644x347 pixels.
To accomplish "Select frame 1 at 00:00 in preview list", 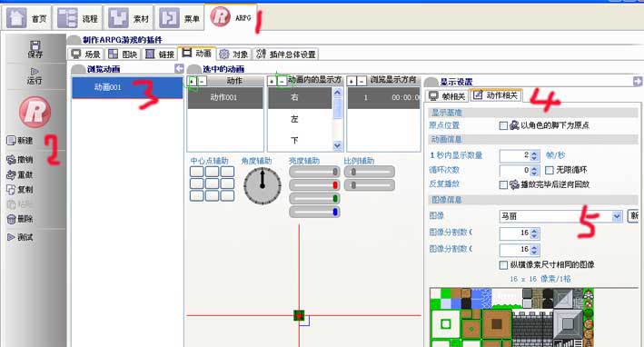I will 383,97.
